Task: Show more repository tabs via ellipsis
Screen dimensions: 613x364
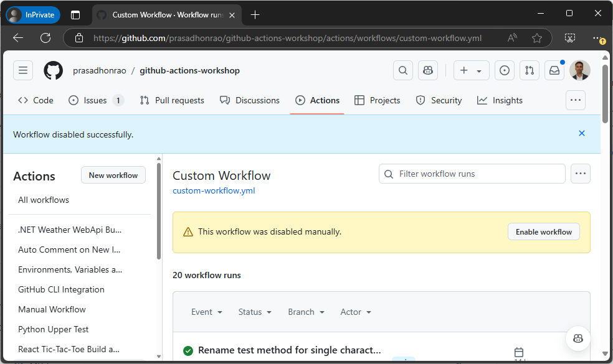Action: [576, 100]
